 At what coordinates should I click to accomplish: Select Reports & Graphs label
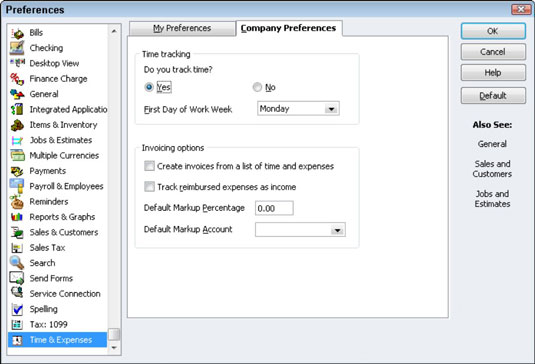click(62, 217)
